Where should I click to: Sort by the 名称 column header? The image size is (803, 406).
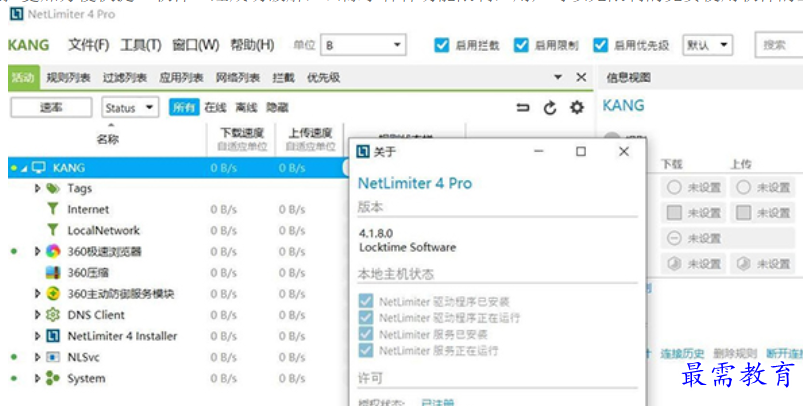tap(108, 139)
